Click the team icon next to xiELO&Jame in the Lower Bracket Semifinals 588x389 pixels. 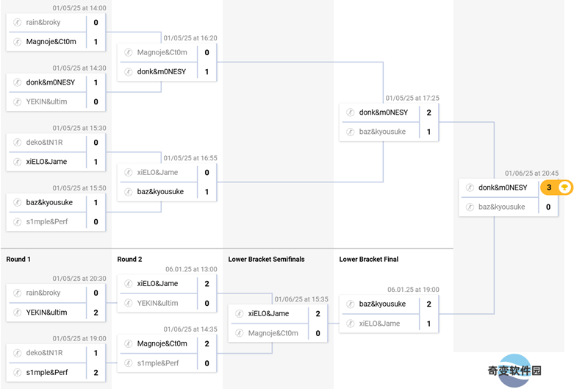[240, 313]
